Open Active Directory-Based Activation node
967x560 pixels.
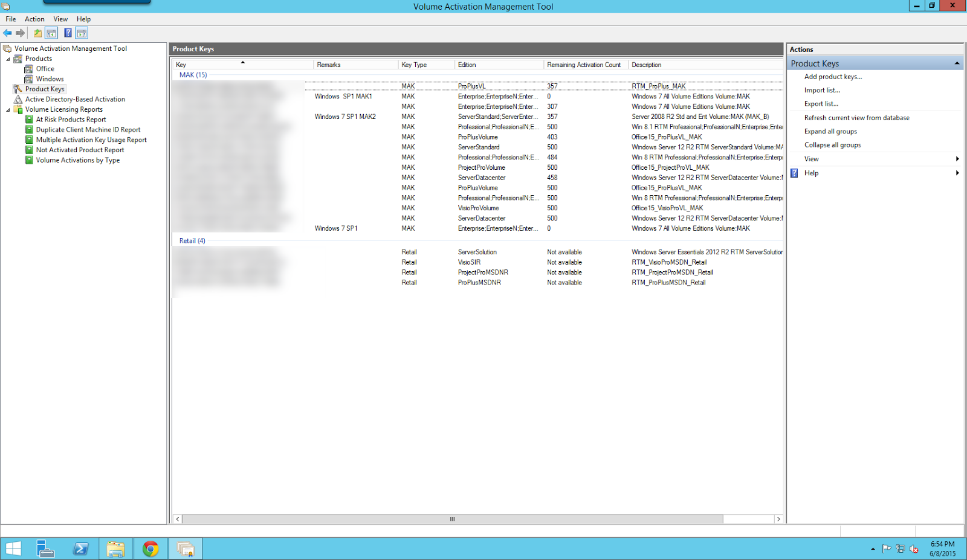click(x=75, y=99)
